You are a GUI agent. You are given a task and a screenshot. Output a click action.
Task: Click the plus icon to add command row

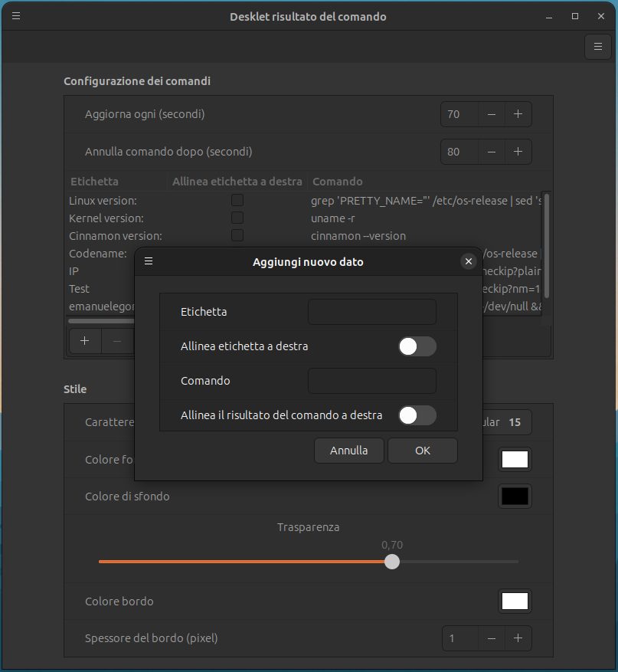click(x=85, y=341)
